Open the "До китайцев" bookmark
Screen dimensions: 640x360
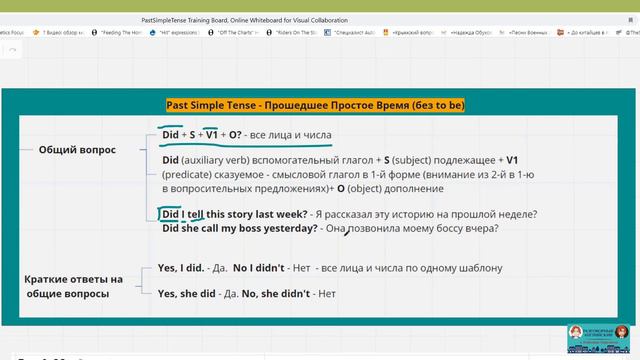(582, 33)
